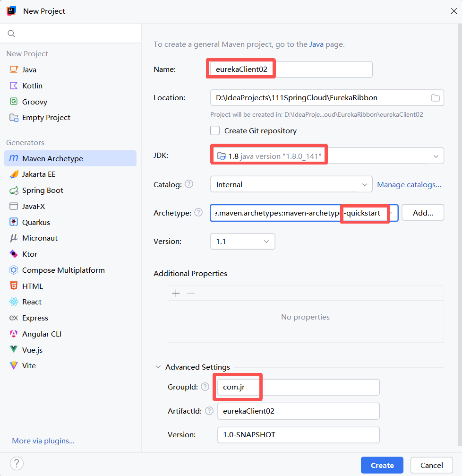Click the Groovy G icon
This screenshot has height=476, width=462.
click(14, 102)
